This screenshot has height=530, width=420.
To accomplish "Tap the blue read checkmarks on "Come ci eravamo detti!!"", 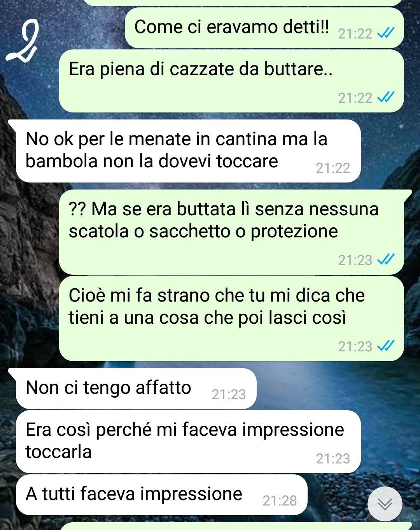I will coord(386,33).
